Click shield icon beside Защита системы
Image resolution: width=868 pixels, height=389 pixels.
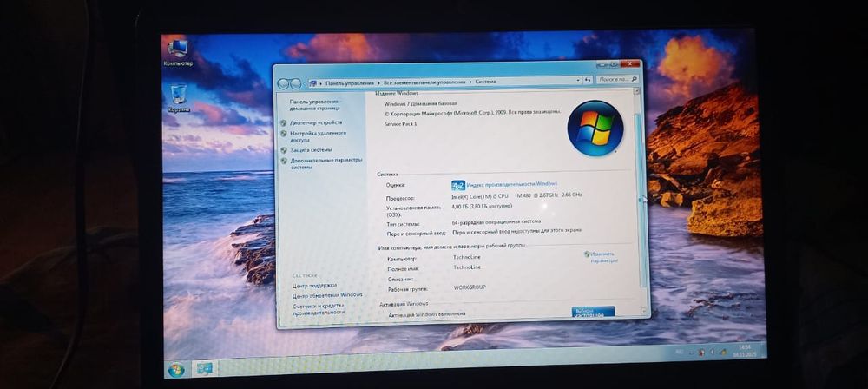(284, 150)
